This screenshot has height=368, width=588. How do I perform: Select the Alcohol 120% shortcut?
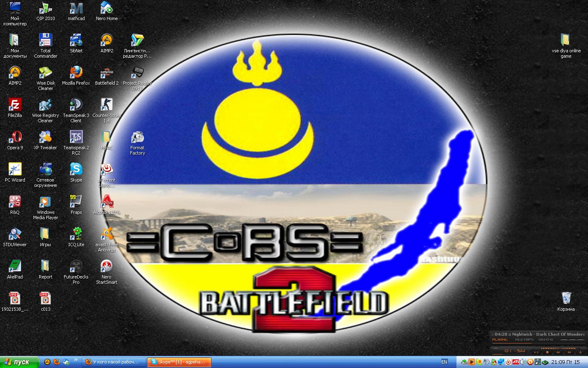click(107, 205)
